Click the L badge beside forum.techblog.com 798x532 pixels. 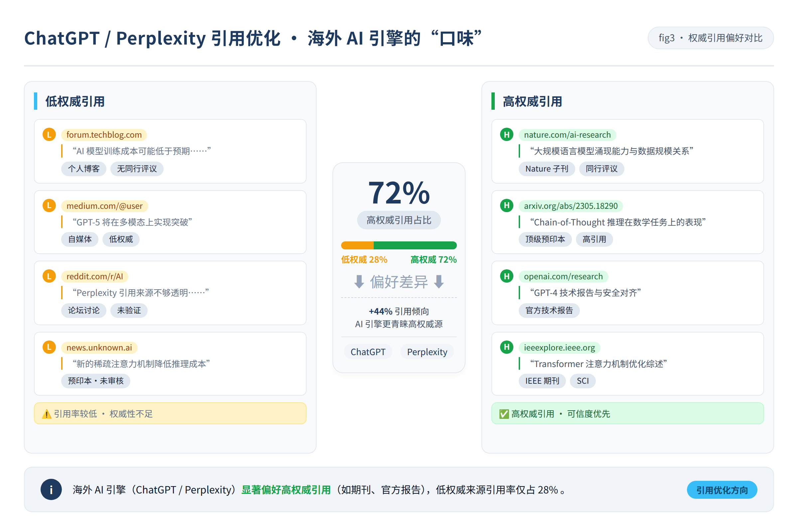click(49, 134)
